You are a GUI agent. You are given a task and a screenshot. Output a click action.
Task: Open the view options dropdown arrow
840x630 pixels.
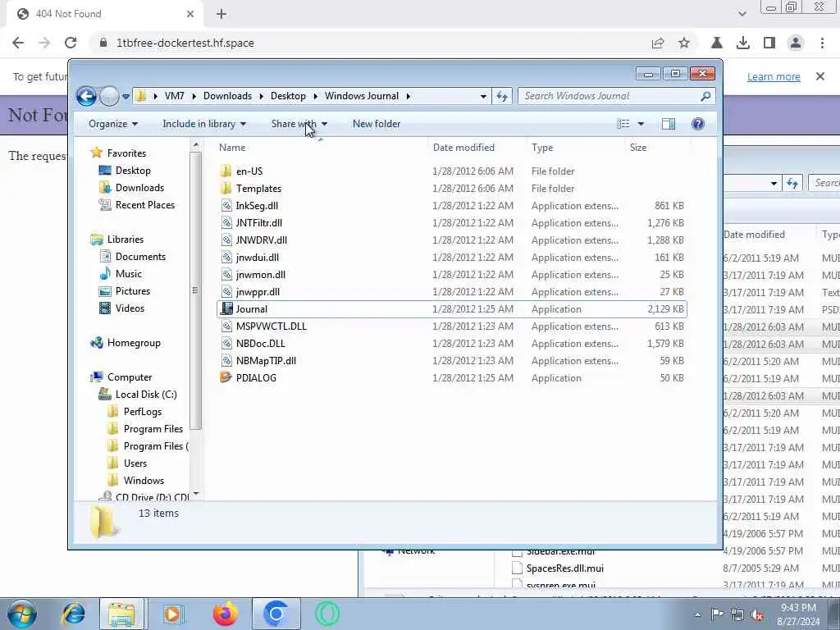click(640, 125)
